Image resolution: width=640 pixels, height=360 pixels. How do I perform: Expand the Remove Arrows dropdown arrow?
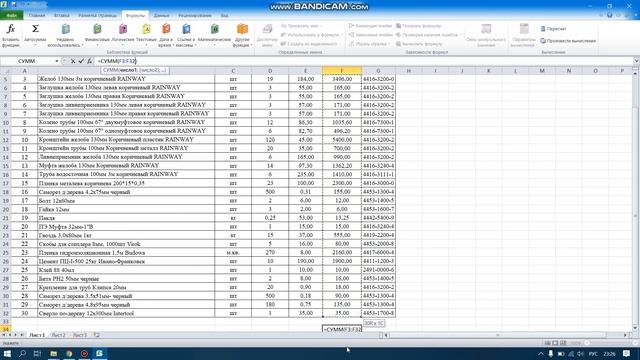[x=389, y=44]
